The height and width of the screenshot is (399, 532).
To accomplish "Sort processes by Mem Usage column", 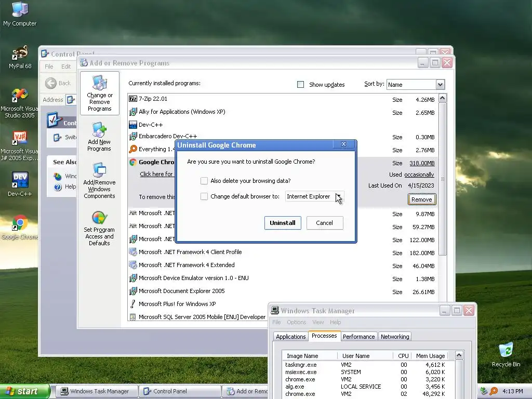I will coord(430,356).
